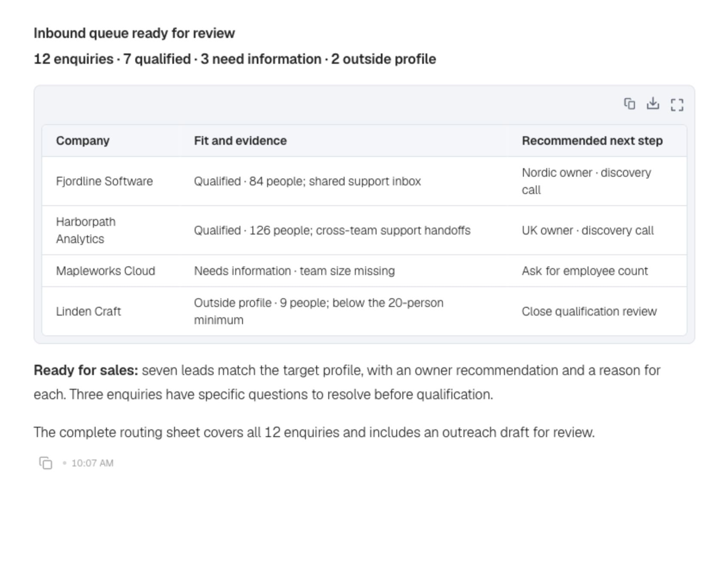Copy the message icon beside 10:07 AM
Screen dimensions: 728x569
pyautogui.click(x=46, y=463)
